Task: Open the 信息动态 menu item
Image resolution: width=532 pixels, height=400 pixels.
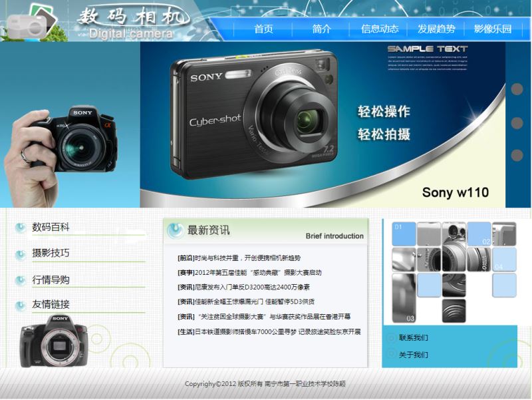Action: point(379,29)
